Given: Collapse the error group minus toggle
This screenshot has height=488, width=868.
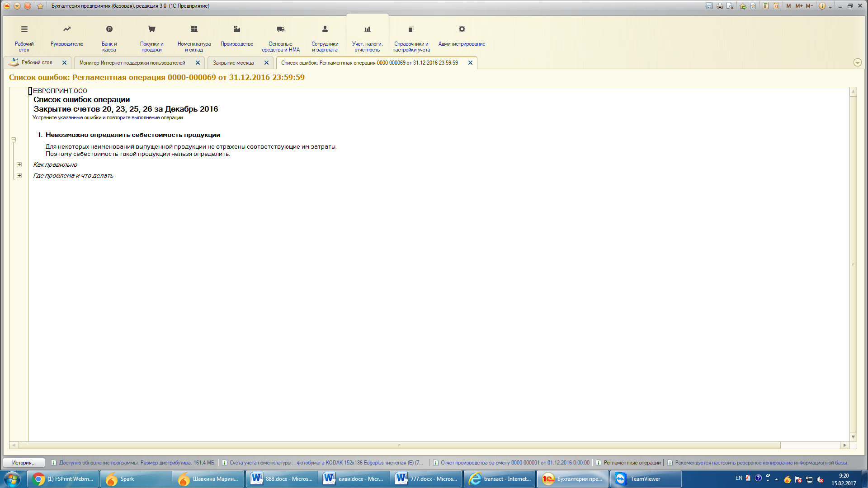Looking at the screenshot, I should [x=14, y=140].
